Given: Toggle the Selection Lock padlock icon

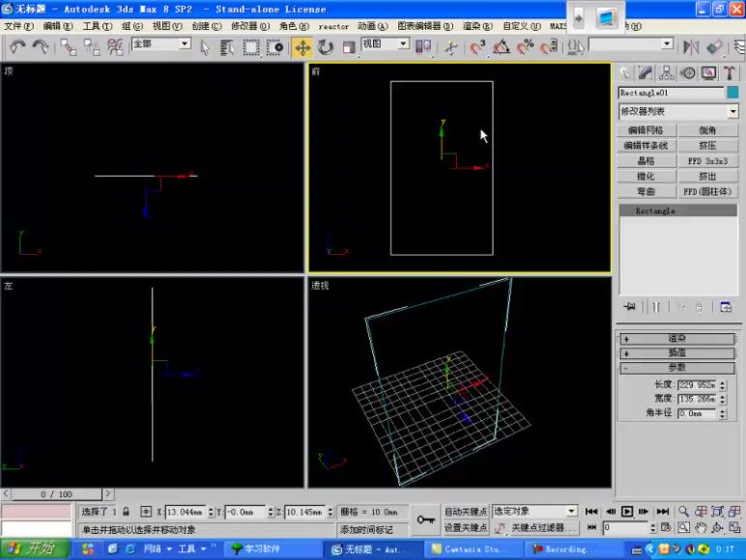Looking at the screenshot, I should [126, 512].
